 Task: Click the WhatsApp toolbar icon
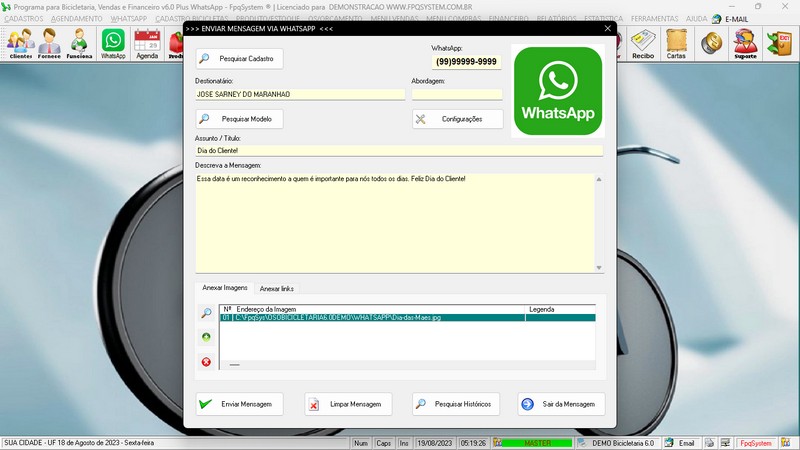click(113, 44)
